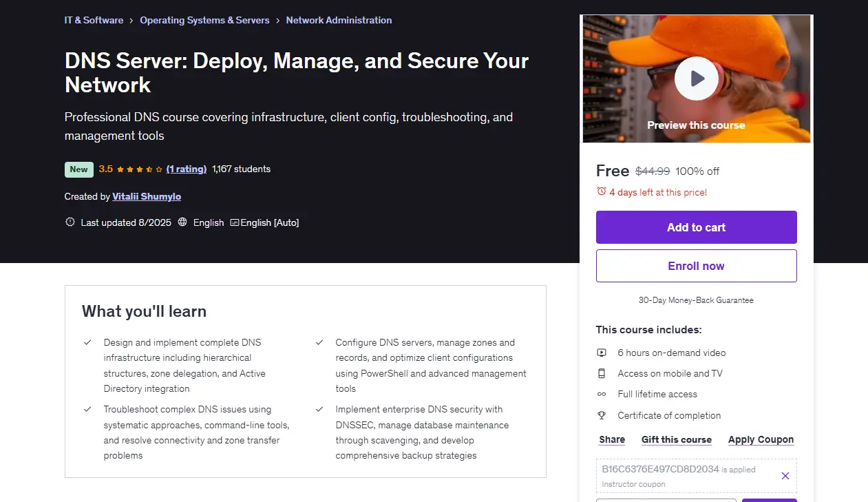Click This course includes heading
The image size is (868, 502).
pyautogui.click(x=649, y=330)
